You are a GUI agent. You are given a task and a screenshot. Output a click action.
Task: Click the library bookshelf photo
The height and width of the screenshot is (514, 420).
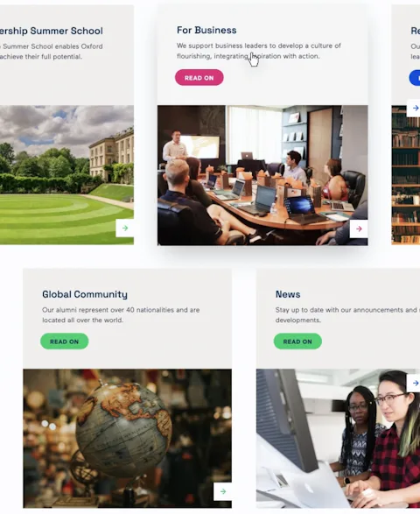[x=406, y=175]
